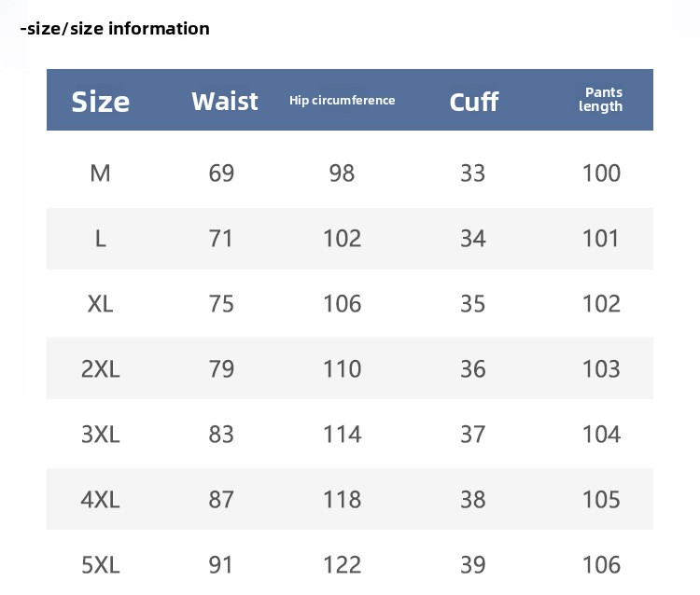The image size is (700, 595).
Task: Click the Size column header
Action: 101,101
